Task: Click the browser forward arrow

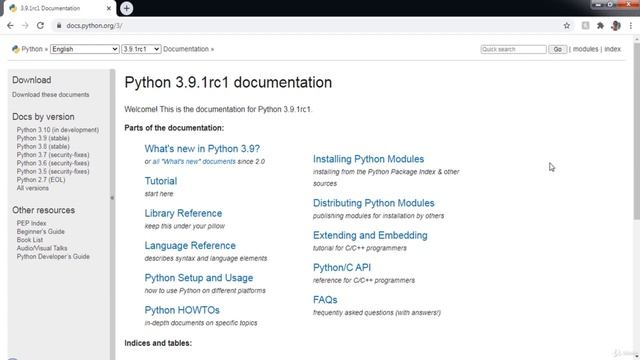Action: click(25, 25)
